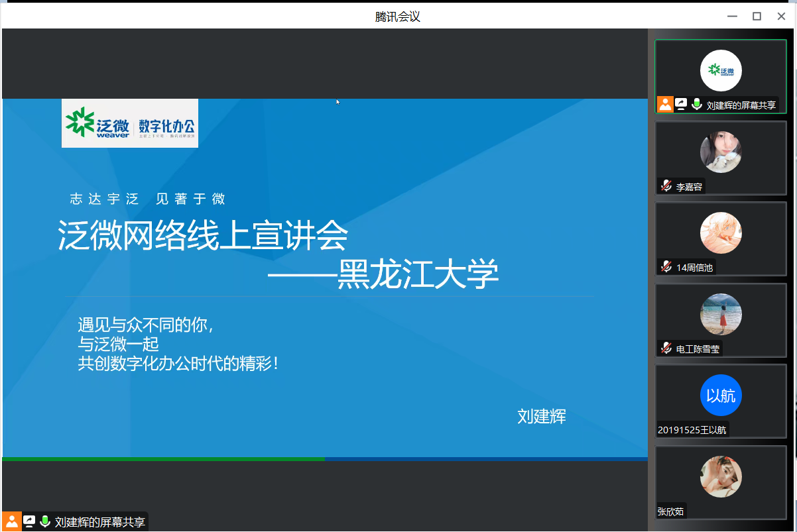Click the name label 李嘉容
Viewport: 797px width, 532px height.
coord(689,187)
